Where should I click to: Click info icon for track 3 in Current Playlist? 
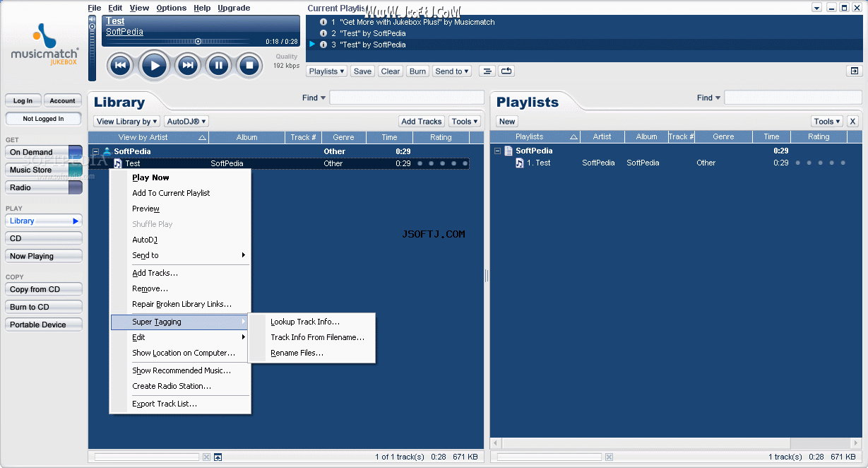(x=323, y=45)
